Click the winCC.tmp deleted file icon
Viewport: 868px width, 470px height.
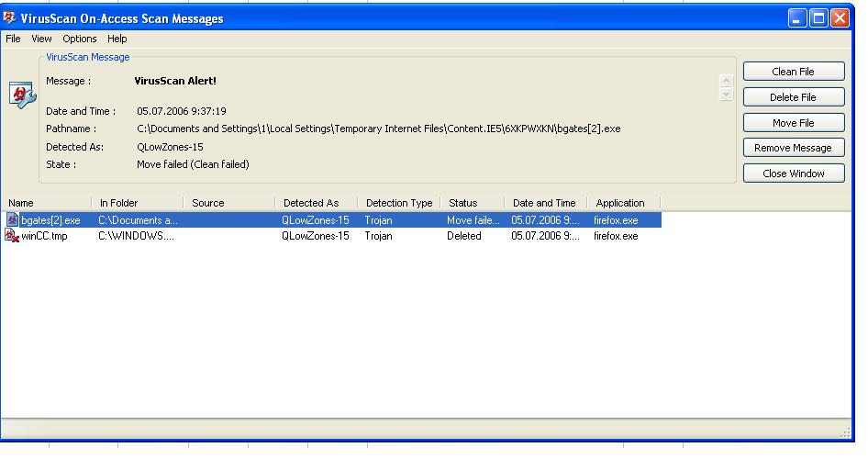coord(12,236)
